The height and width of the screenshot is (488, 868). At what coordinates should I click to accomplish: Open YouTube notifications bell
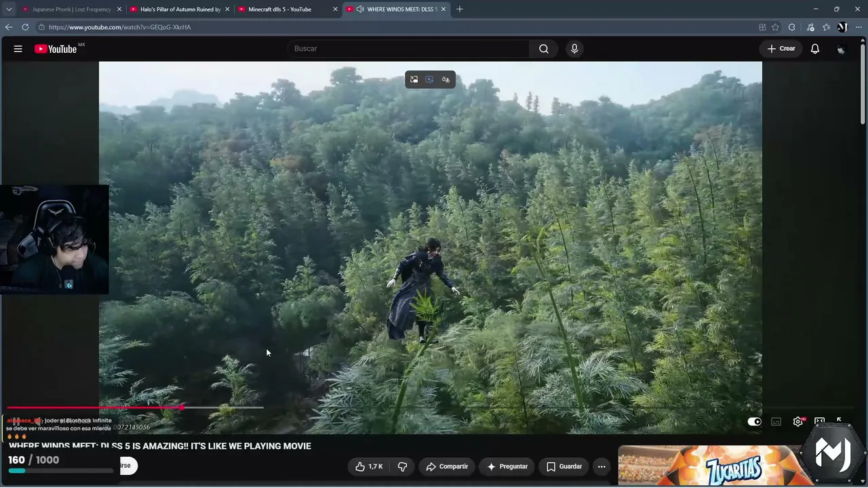tap(815, 49)
